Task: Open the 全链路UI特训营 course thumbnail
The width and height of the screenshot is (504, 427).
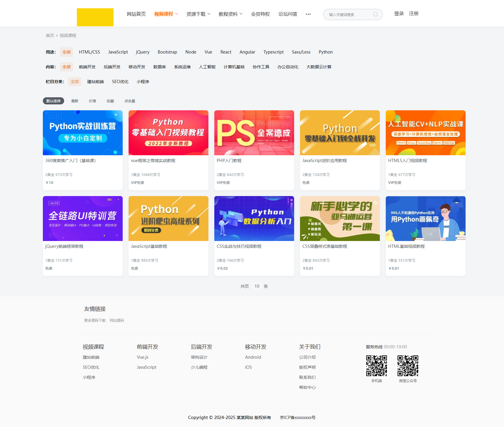Action: coord(82,219)
